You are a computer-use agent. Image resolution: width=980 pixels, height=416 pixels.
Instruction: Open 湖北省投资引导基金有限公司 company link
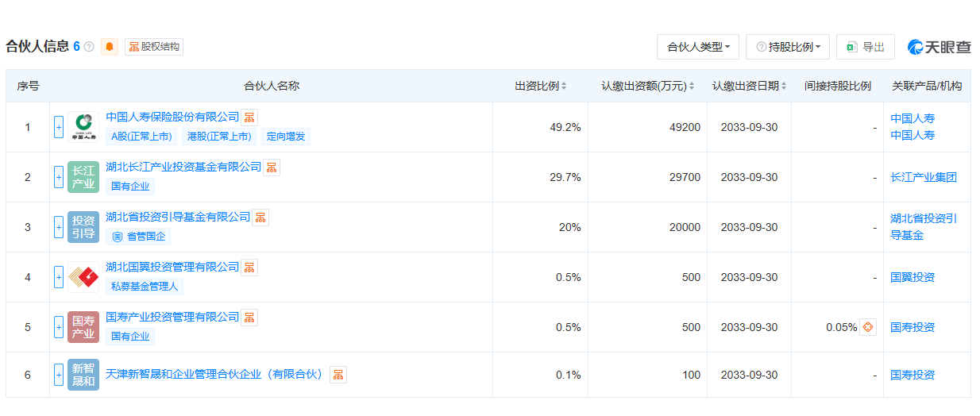tap(178, 217)
